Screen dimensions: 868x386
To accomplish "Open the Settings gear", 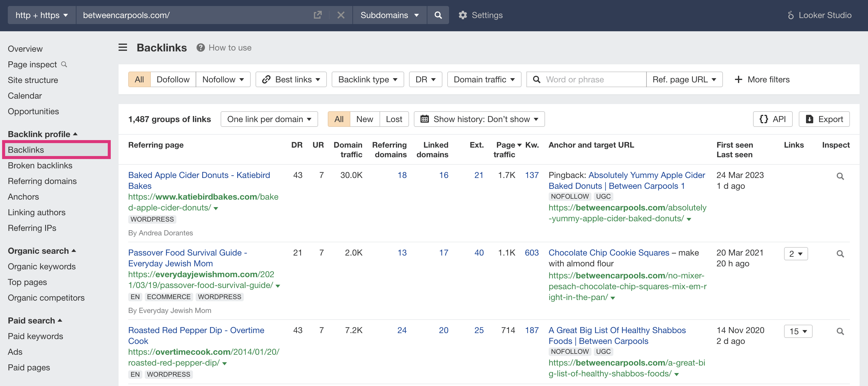I will point(463,15).
